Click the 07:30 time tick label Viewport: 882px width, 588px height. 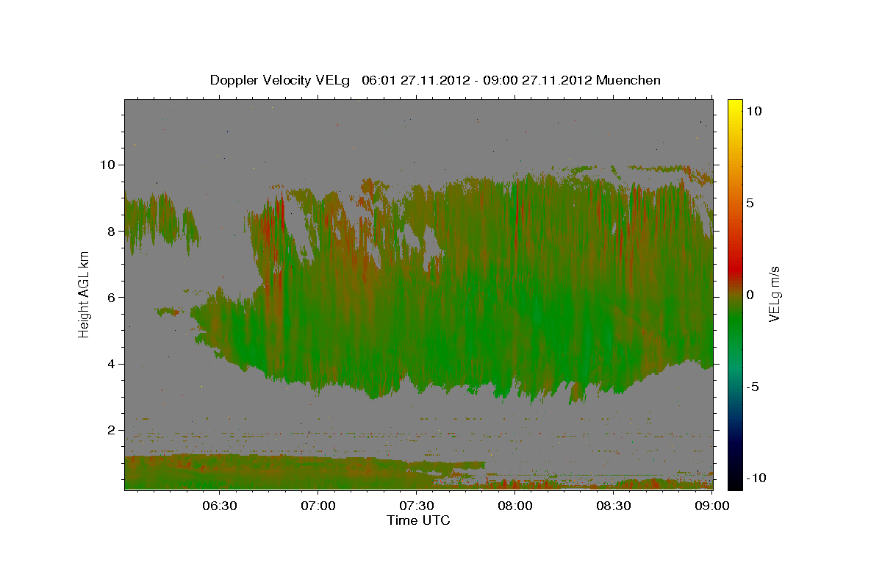pyautogui.click(x=417, y=506)
